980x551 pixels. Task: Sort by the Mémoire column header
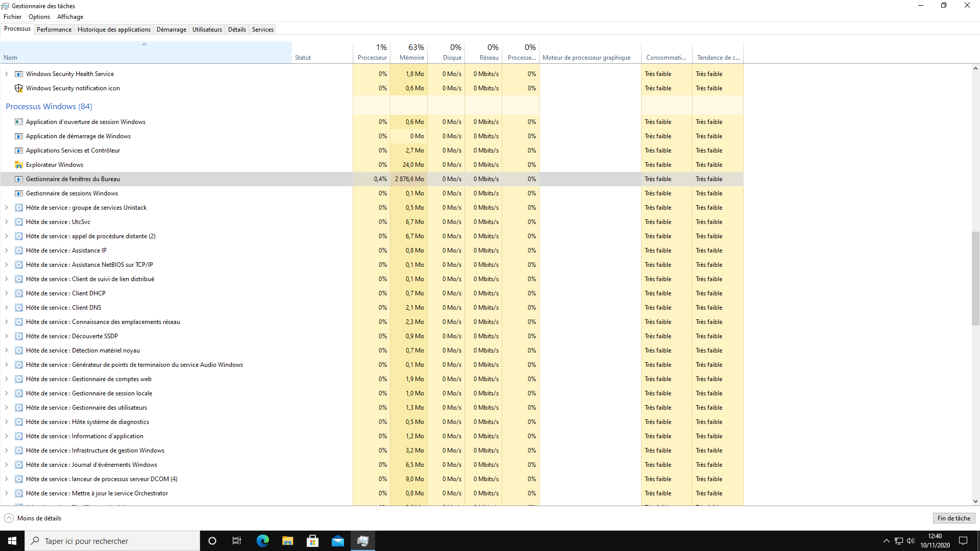409,52
